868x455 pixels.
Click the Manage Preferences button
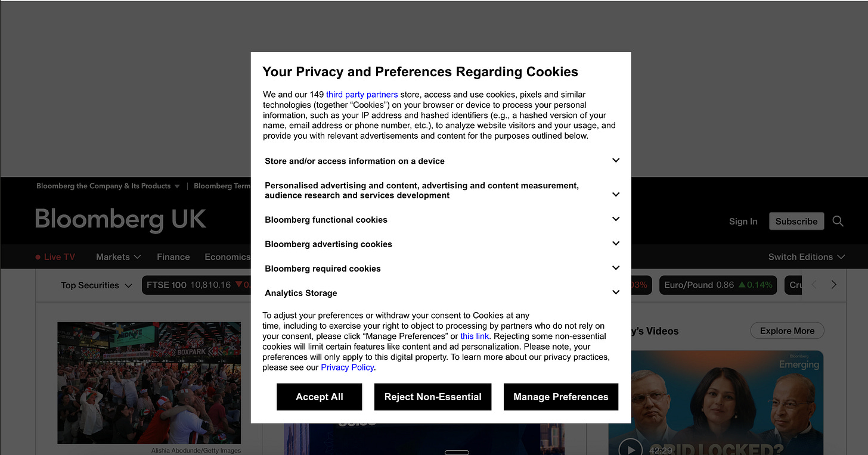tap(561, 397)
